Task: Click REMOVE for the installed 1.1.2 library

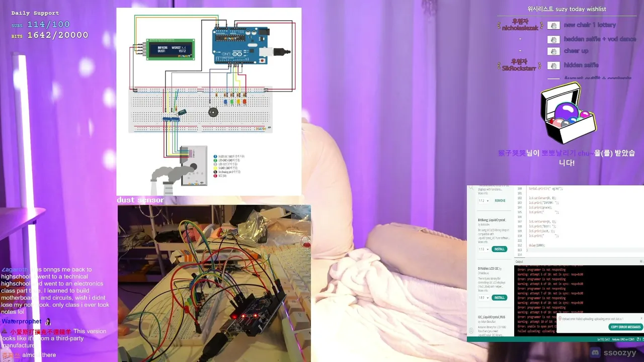Action: click(x=500, y=201)
